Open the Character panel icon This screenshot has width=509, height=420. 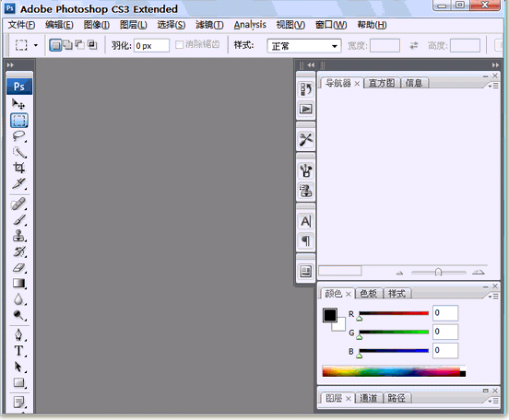pyautogui.click(x=305, y=221)
